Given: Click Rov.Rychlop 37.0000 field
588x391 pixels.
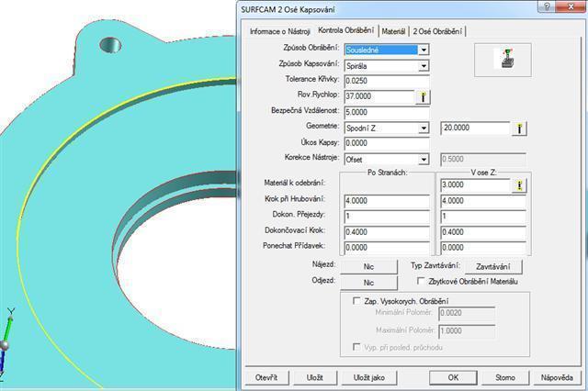Looking at the screenshot, I should tap(379, 96).
